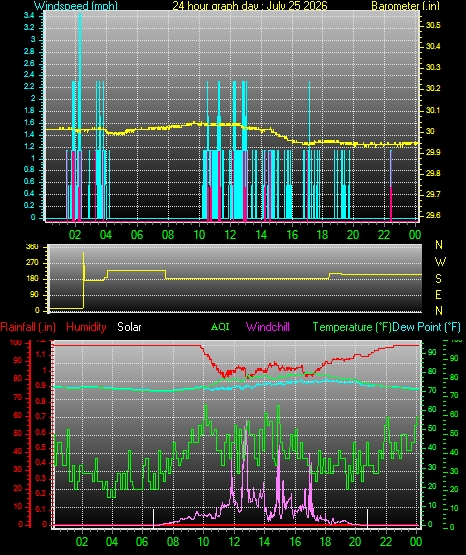Click the 30.1 barometer scale value
Image resolution: width=466 pixels, height=555 pixels.
(x=433, y=110)
